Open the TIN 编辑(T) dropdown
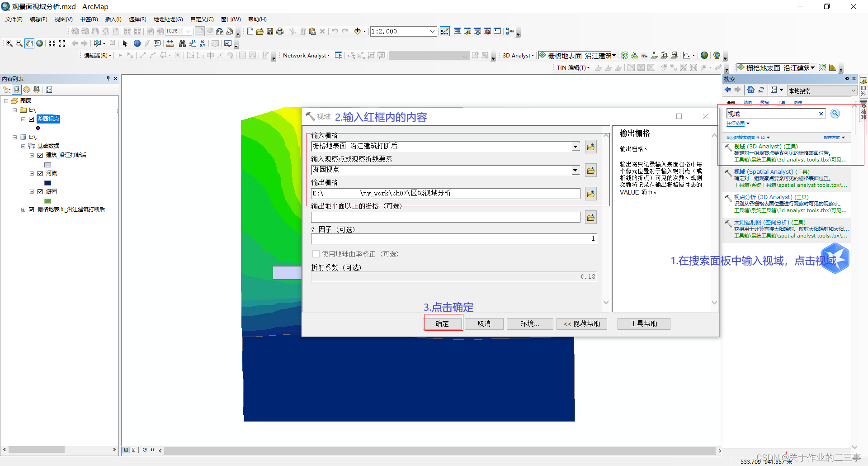The image size is (868, 466). click(x=573, y=67)
